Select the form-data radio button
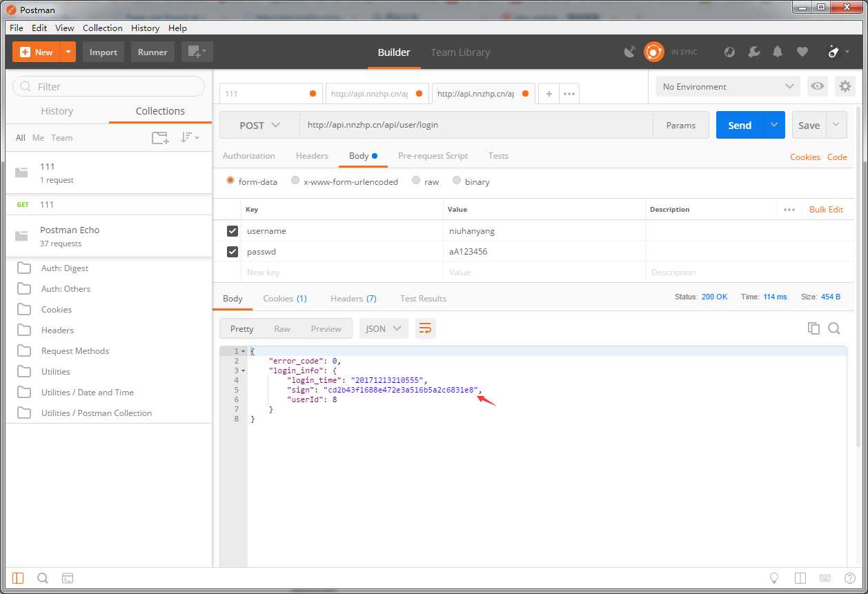Screen dimensions: 868x594 coord(230,181)
